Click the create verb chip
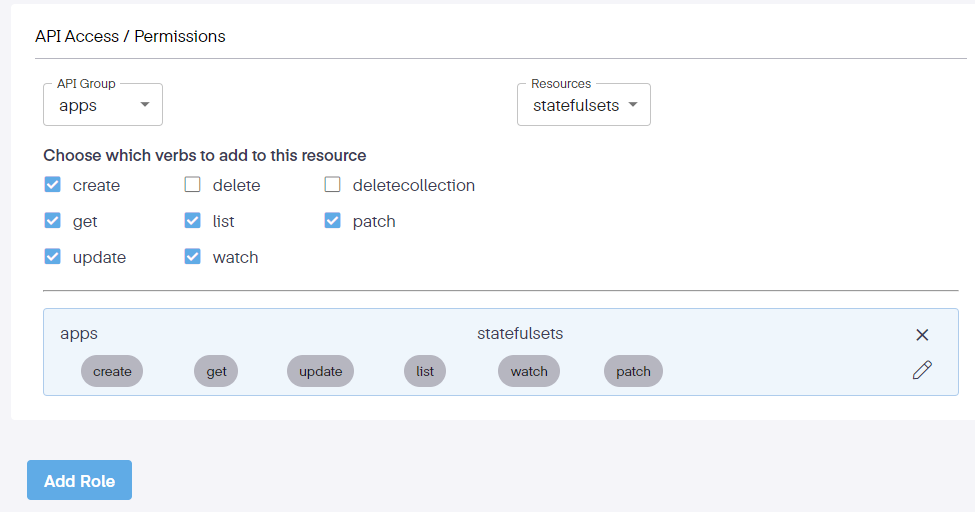This screenshot has width=975, height=512. tap(112, 371)
